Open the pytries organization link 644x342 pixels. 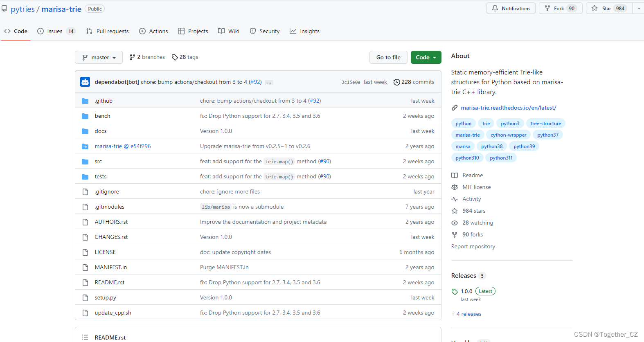[x=23, y=9]
